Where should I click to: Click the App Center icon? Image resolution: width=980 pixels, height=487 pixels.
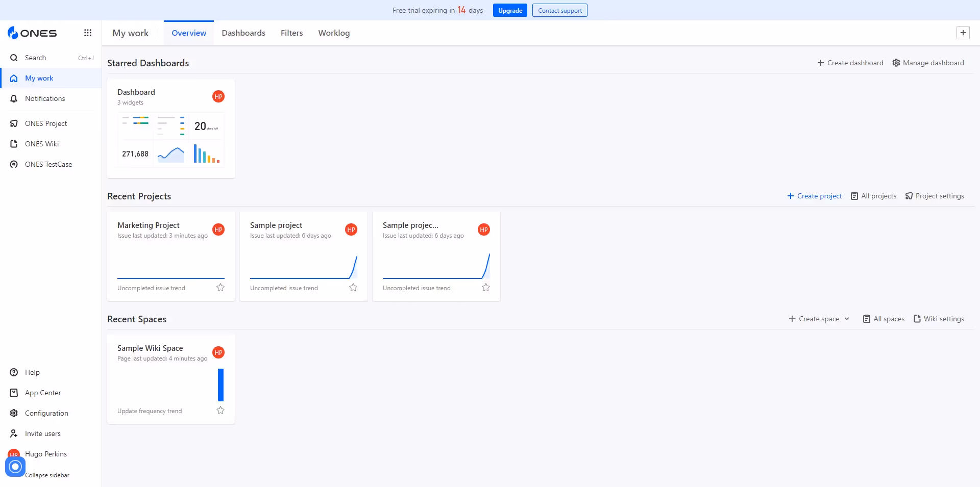click(14, 393)
